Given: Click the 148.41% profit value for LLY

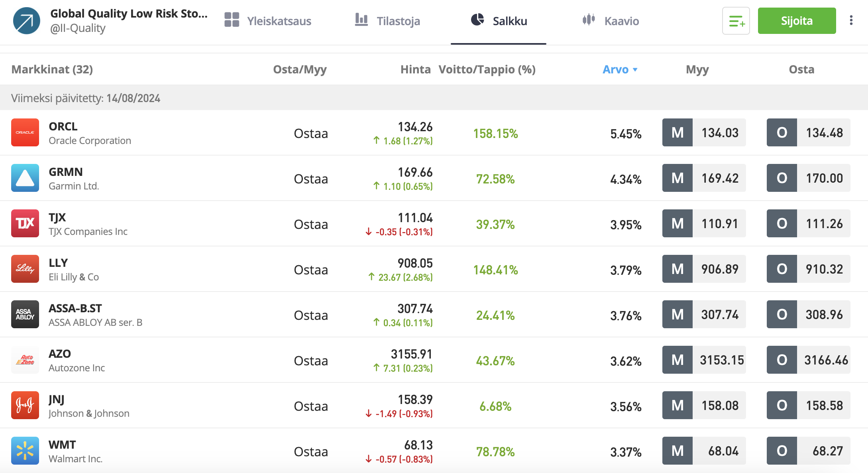Looking at the screenshot, I should click(x=495, y=270).
